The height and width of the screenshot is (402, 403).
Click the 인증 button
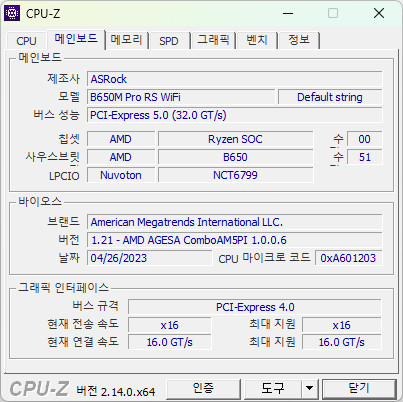203,388
